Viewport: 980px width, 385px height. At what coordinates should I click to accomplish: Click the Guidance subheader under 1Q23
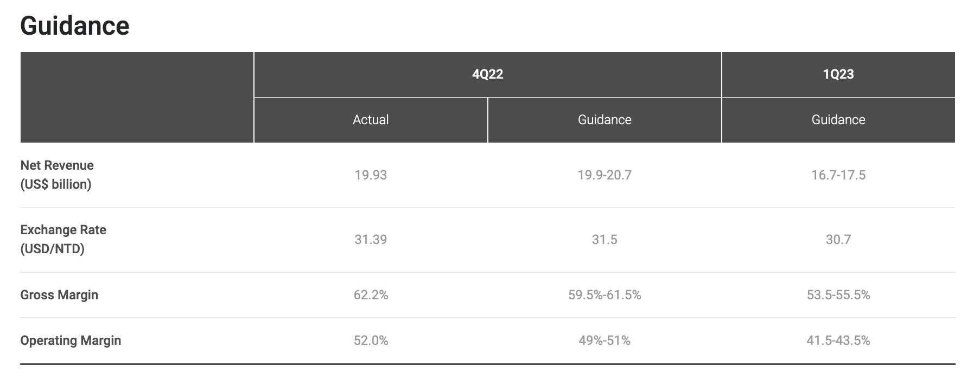[838, 120]
